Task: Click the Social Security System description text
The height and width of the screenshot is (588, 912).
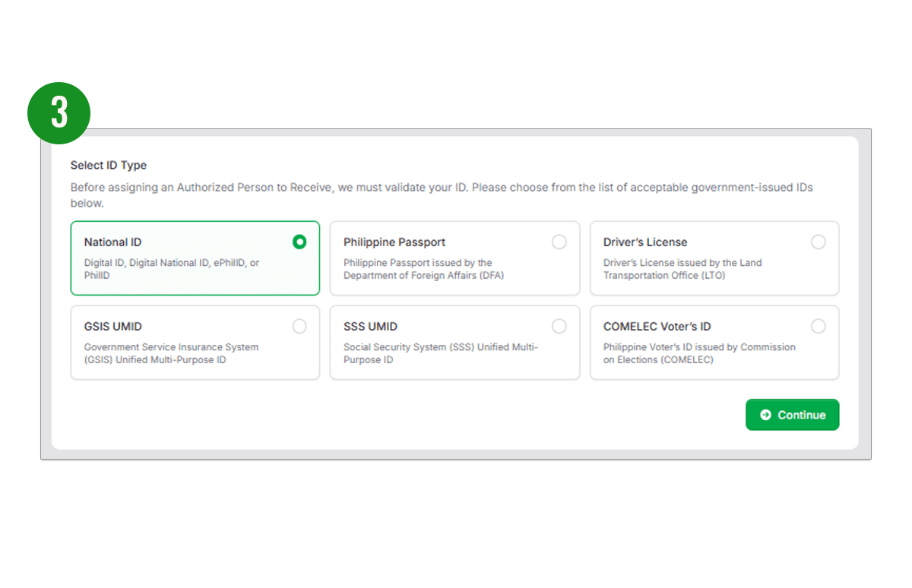Action: [x=440, y=353]
